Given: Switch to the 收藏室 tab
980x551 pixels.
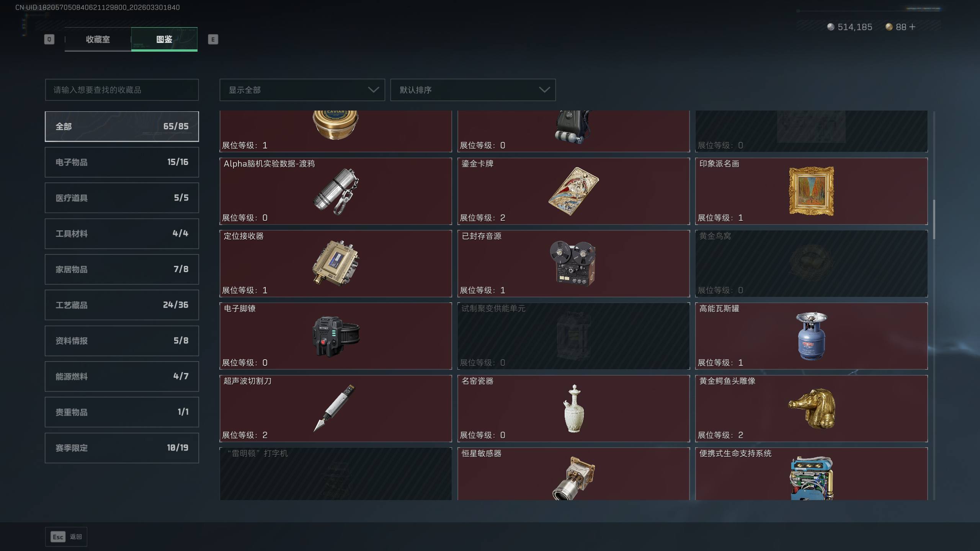Looking at the screenshot, I should [x=98, y=39].
